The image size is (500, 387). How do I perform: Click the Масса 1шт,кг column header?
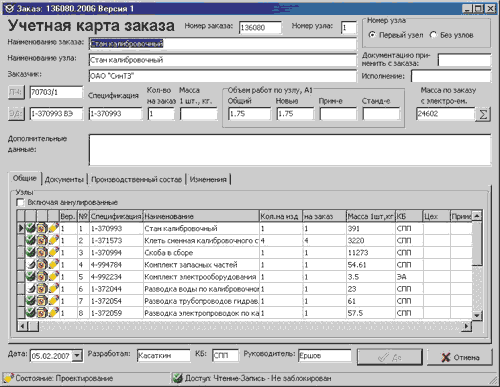(371, 216)
